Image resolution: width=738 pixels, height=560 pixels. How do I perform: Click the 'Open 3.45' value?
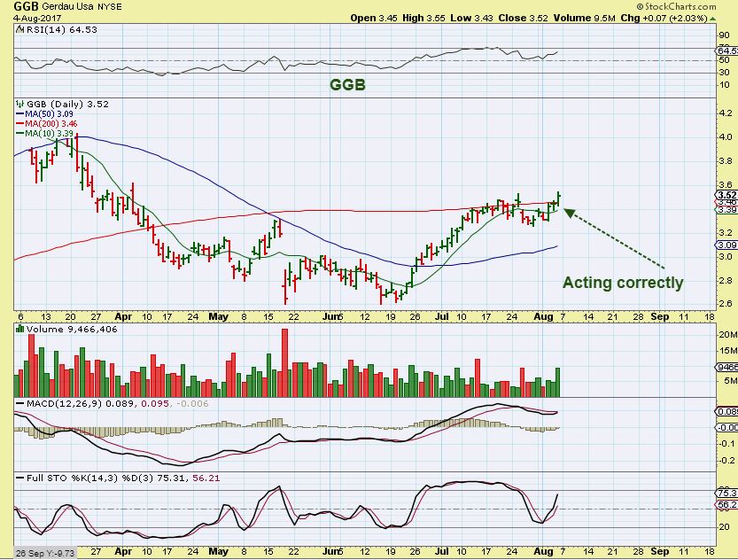(374, 19)
